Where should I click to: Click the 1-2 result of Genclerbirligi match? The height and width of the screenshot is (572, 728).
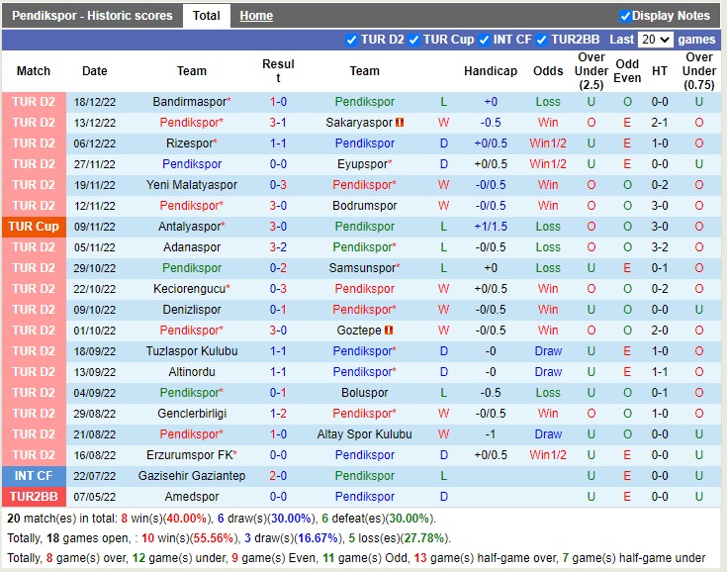pos(278,414)
